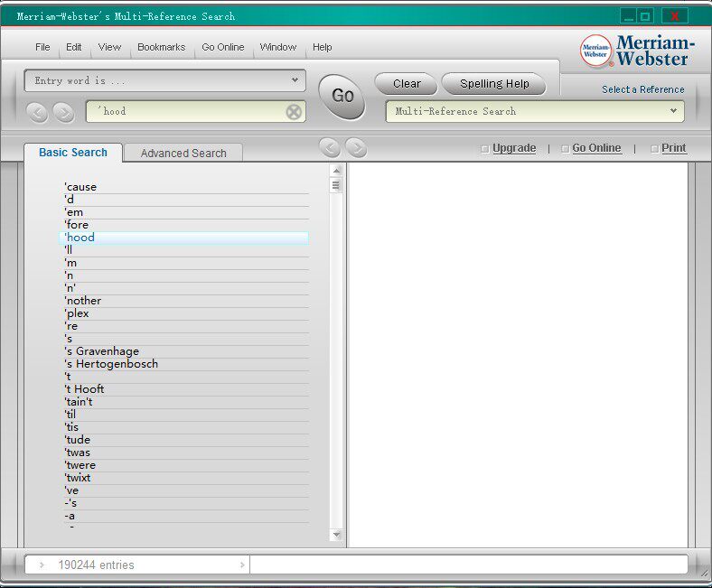The width and height of the screenshot is (712, 588).
Task: Open Multi-Reference Search reference dropdown
Action: click(x=535, y=112)
